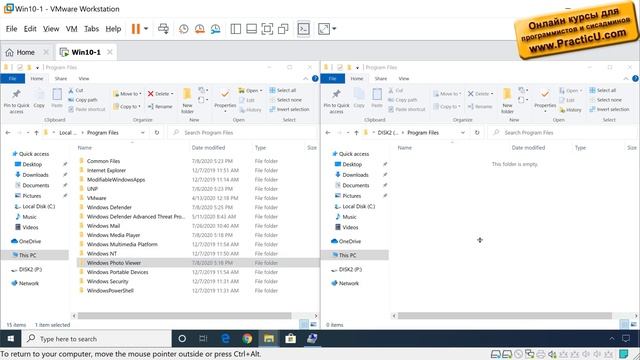Collapse ribbon chevron in left Explorer window
Image resolution: width=640 pixels, height=360 pixels.
[x=305, y=78]
